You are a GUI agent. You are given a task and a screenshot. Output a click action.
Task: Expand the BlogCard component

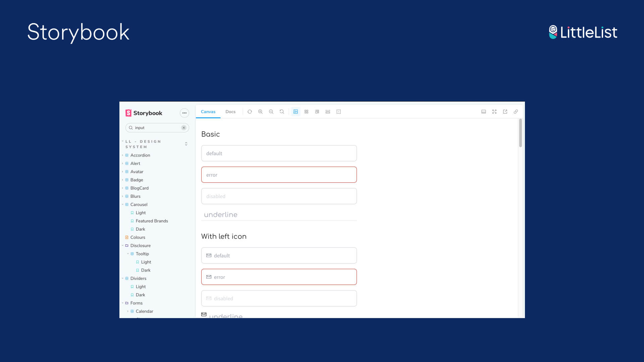(x=139, y=188)
